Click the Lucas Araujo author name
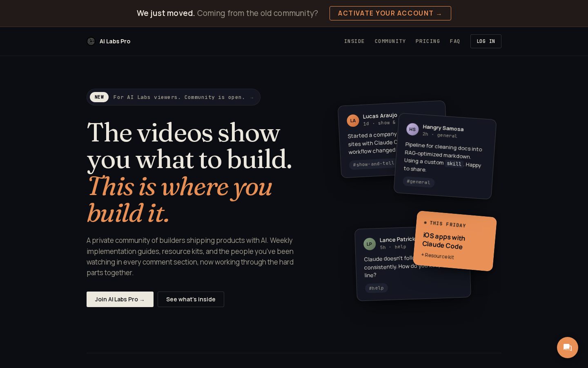The height and width of the screenshot is (368, 588). pos(380,116)
